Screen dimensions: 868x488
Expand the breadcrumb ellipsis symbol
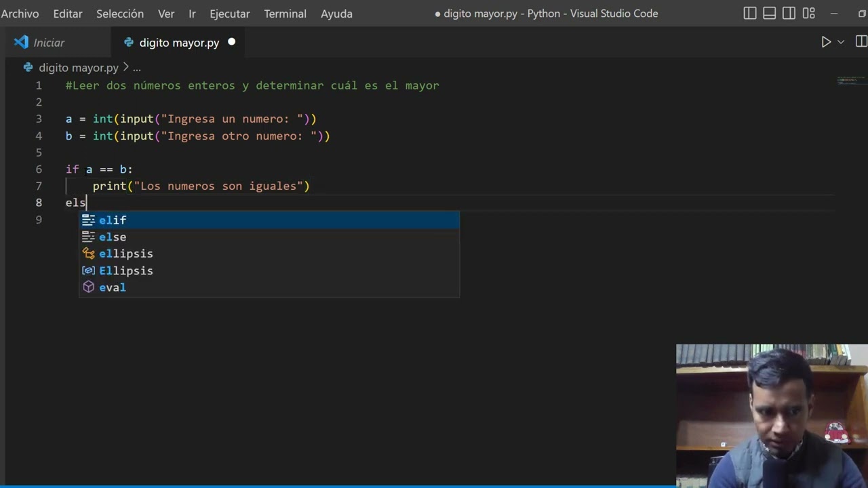(x=136, y=68)
